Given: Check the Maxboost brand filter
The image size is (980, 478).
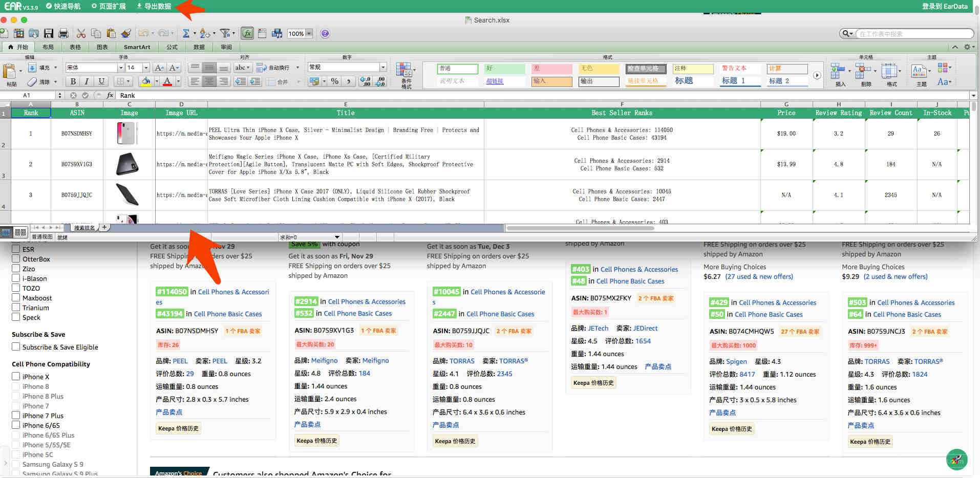Looking at the screenshot, I should click(x=16, y=298).
